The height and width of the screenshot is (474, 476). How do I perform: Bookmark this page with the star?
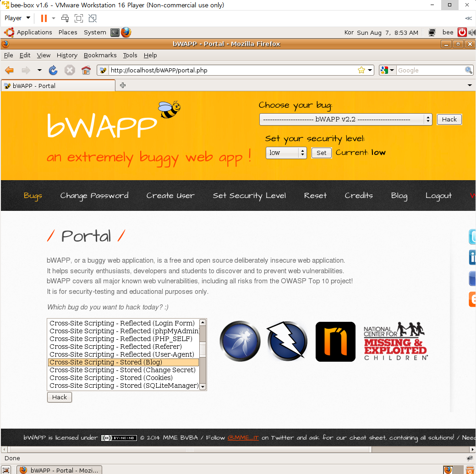361,70
